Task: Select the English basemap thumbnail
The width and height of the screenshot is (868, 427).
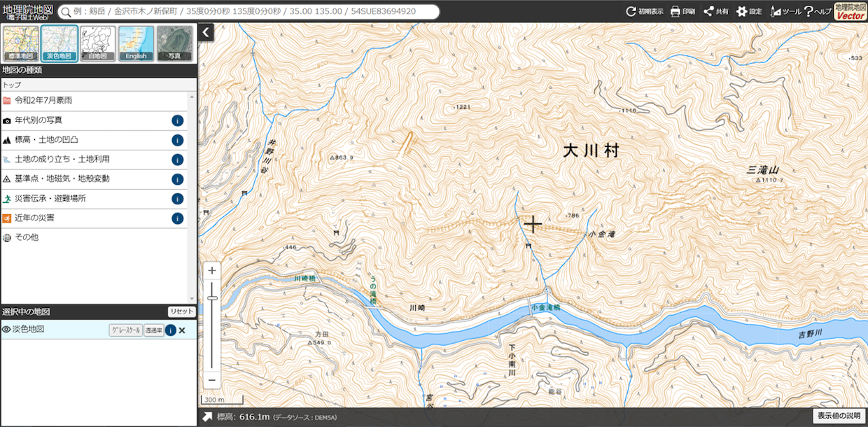Action: click(136, 43)
